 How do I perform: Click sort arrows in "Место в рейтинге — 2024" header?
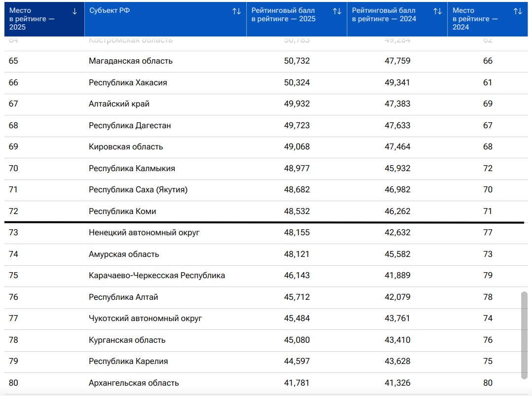[518, 11]
